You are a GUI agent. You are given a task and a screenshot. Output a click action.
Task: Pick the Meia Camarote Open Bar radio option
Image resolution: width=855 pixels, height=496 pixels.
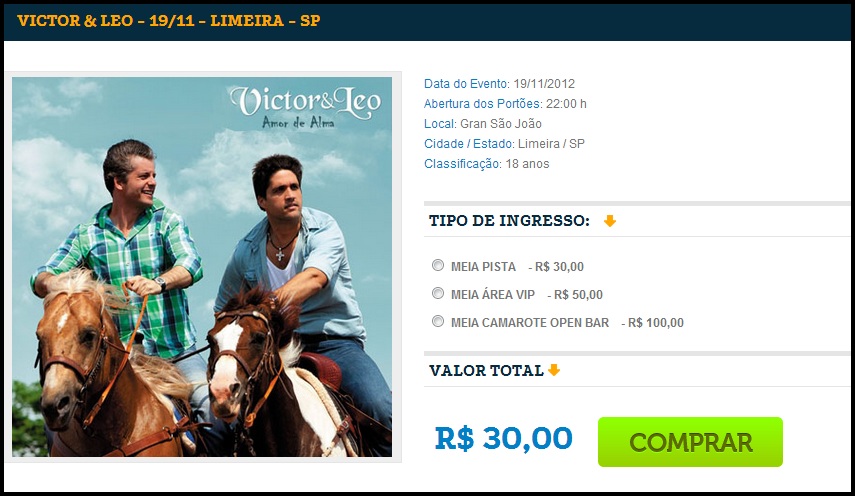click(438, 321)
